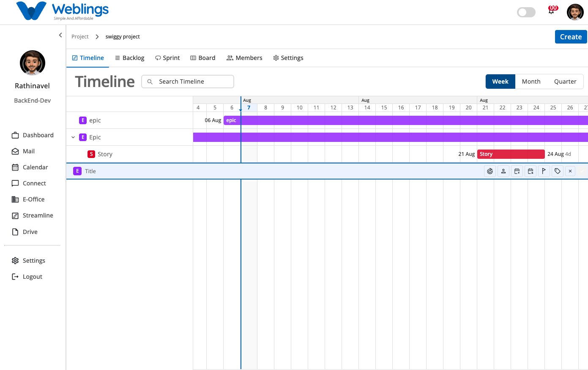The height and width of the screenshot is (370, 588).
Task: Click the '24 Aug' end date label
Action: coord(555,154)
